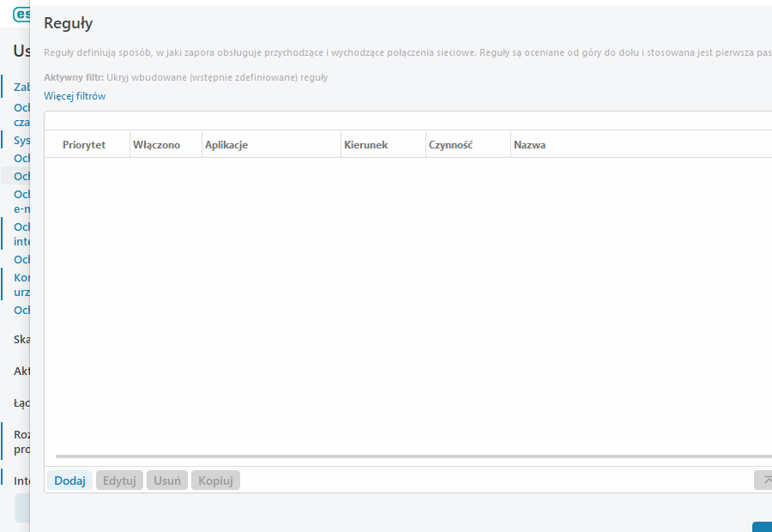Screen dimensions: 772x532
Task: Select the sidebar item starting with "Zab"
Action: coord(21,87)
